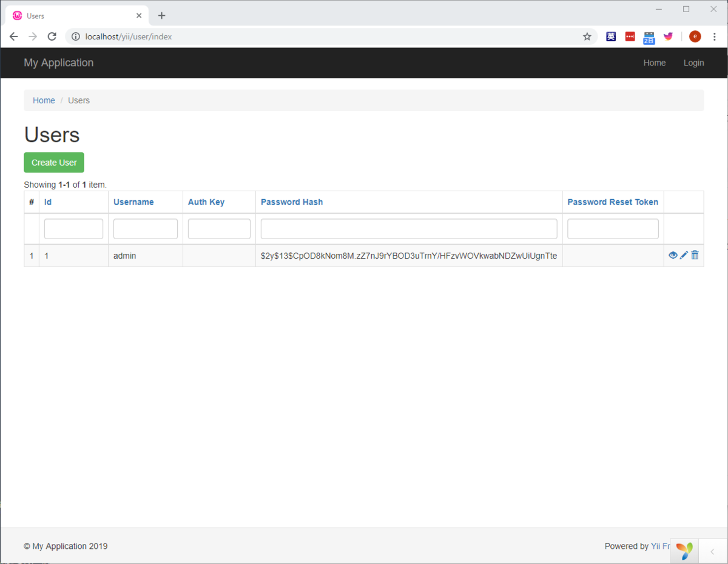Click the Id filter input field

[73, 229]
